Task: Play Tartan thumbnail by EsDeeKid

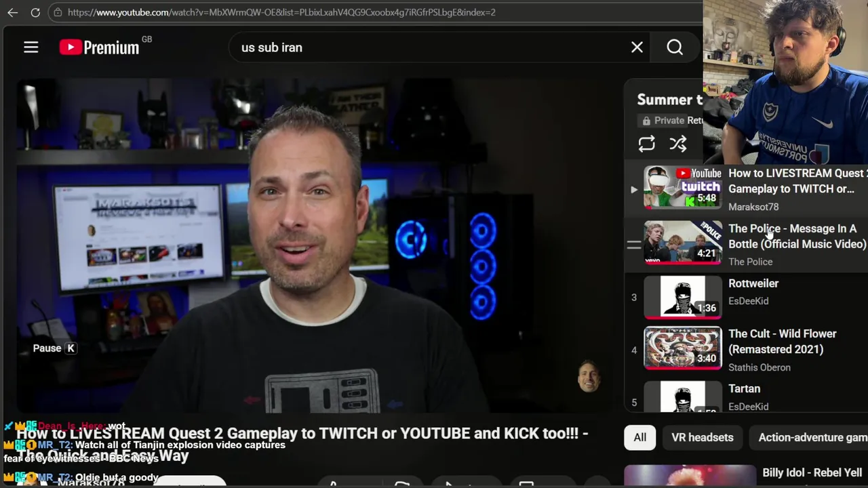Action: (682, 397)
